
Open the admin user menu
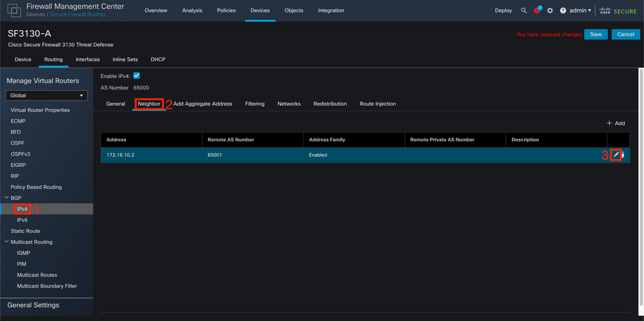580,11
